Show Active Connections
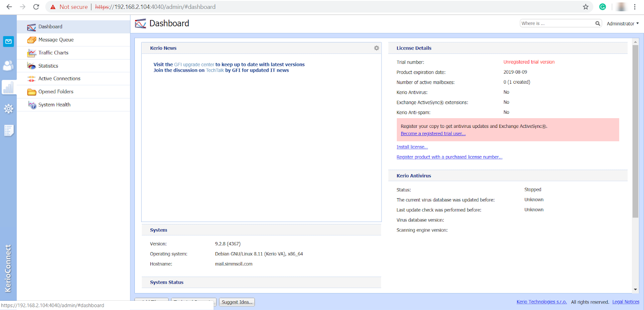The height and width of the screenshot is (310, 644). (59, 79)
